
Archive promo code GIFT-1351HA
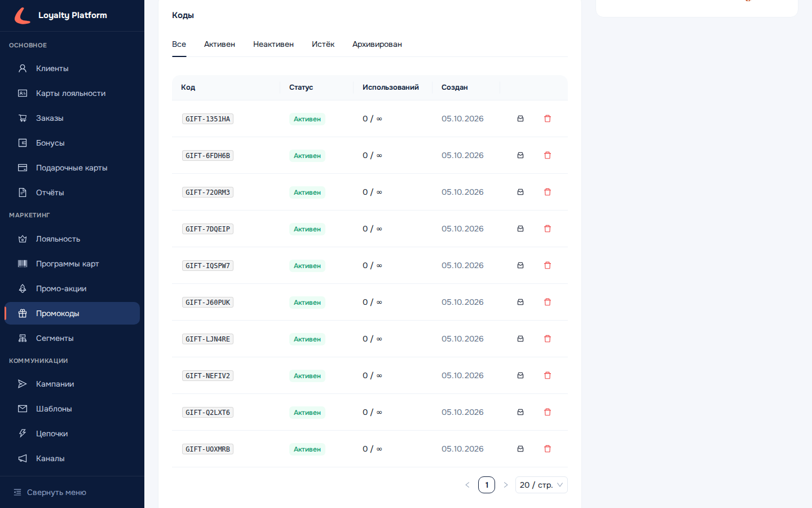(x=520, y=119)
